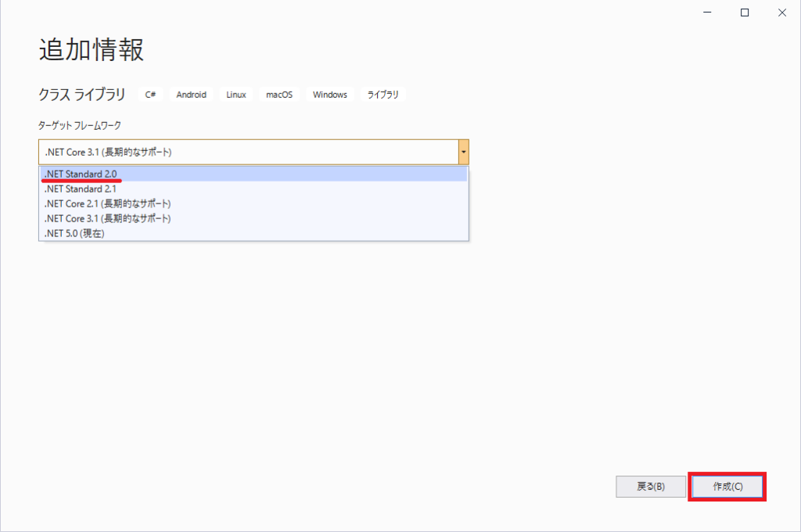801x532 pixels.
Task: Click the ライブラリ tag
Action: point(383,95)
